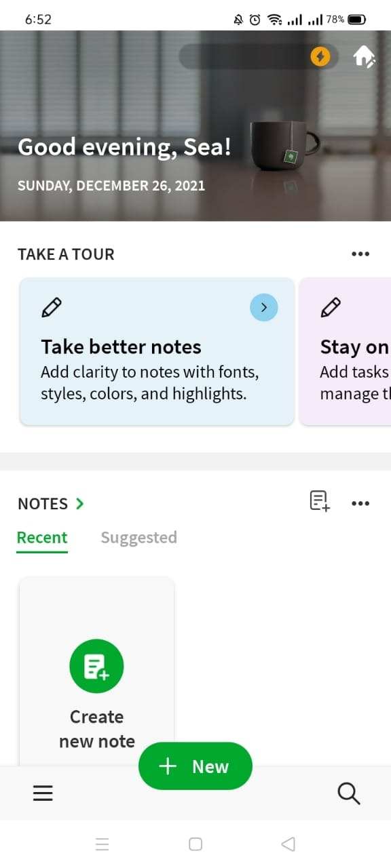391x868 pixels.
Task: Open the NOTES three-dot options menu
Action: 360,503
